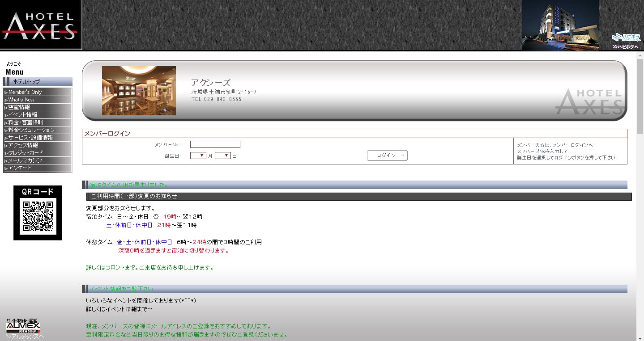Viewport: 644px width, 341px height.
Task: Go to ホテルトップ in the sidebar
Action: (x=38, y=82)
